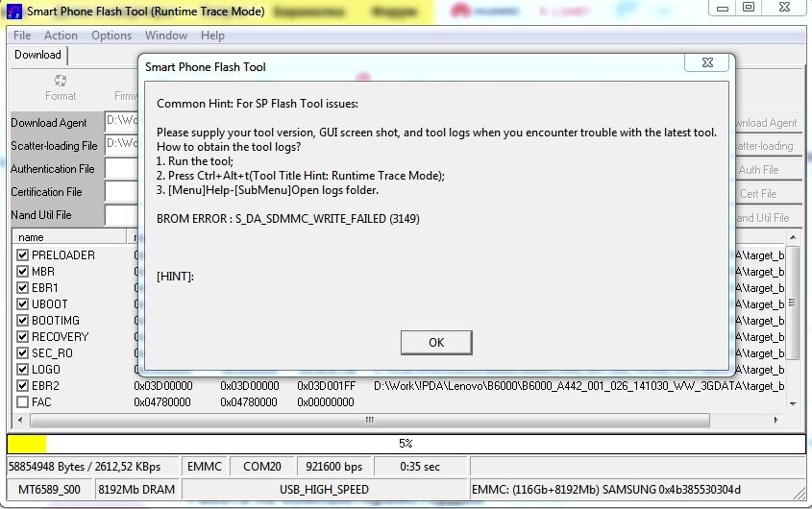
Task: Open the File menu
Action: [x=22, y=36]
